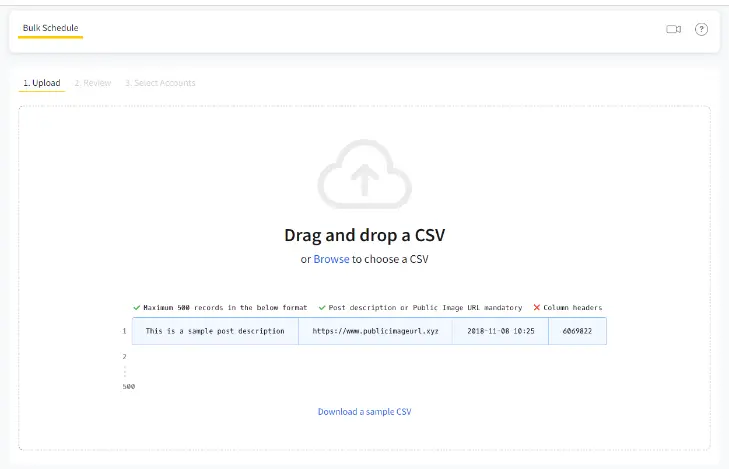Image resolution: width=729 pixels, height=469 pixels.
Task: Click the Drag and drop a CSV heading
Action: (364, 236)
